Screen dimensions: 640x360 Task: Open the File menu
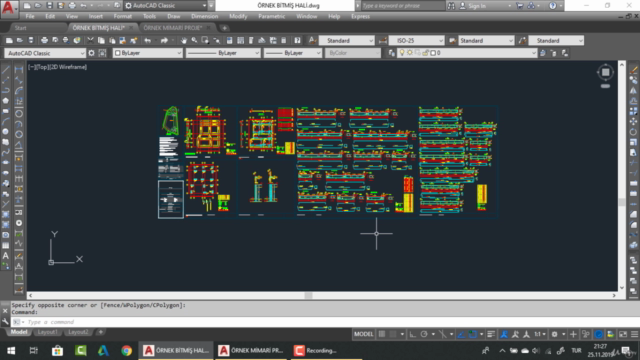click(x=30, y=16)
